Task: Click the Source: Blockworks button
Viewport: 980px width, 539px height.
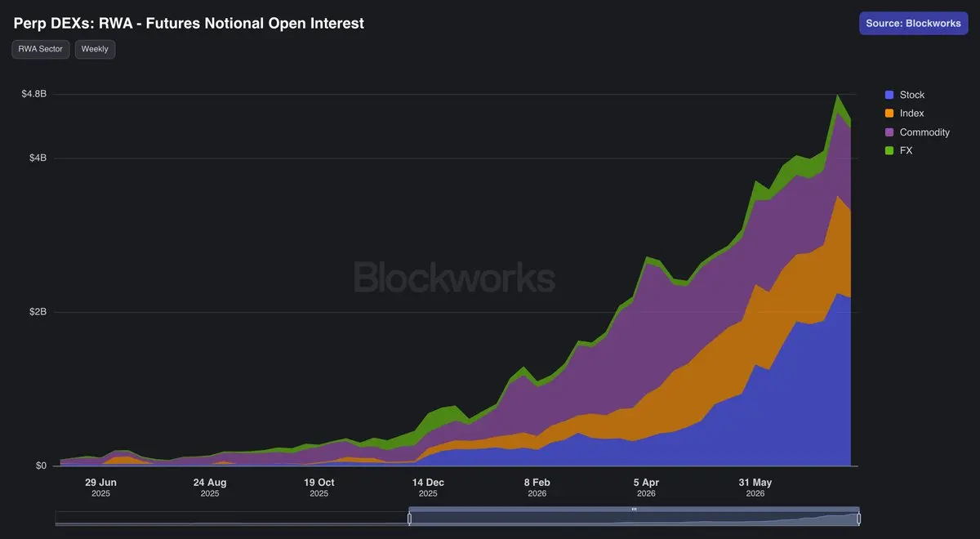Action: coord(913,23)
